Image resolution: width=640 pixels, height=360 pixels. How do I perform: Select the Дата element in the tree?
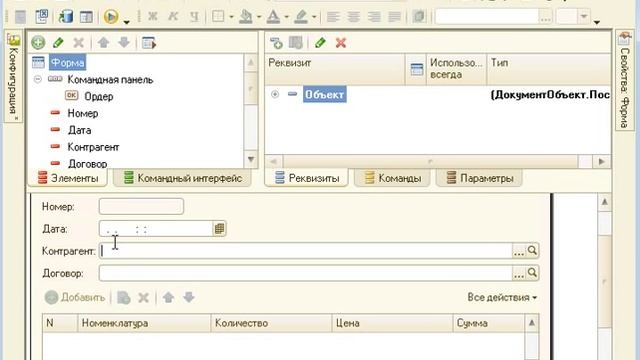point(79,130)
